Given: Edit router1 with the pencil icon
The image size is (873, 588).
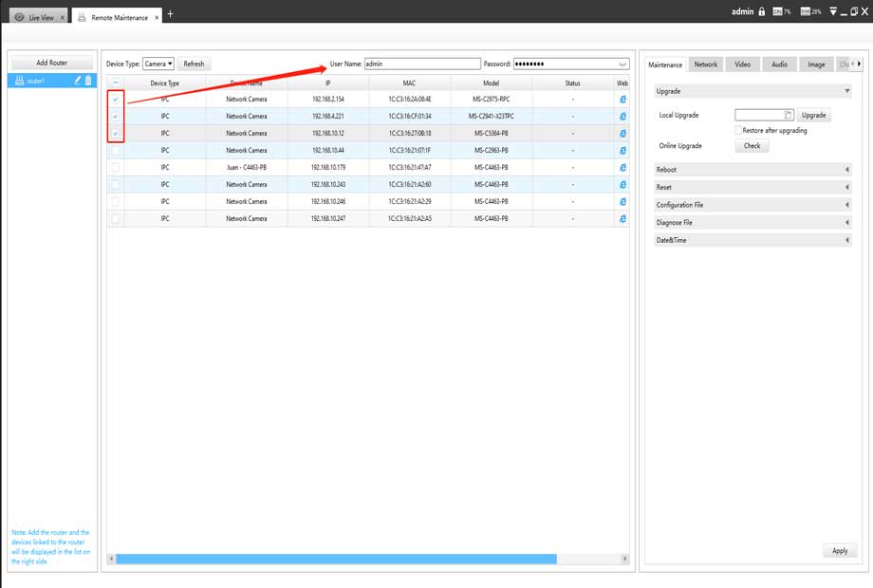Looking at the screenshot, I should coord(78,81).
